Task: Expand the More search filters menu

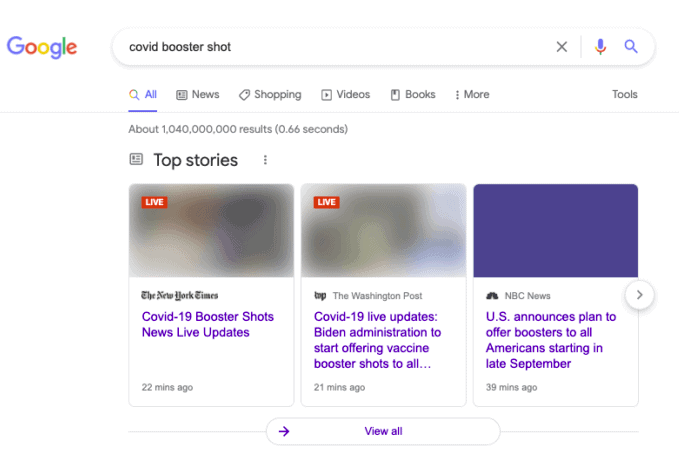Action: tap(472, 95)
